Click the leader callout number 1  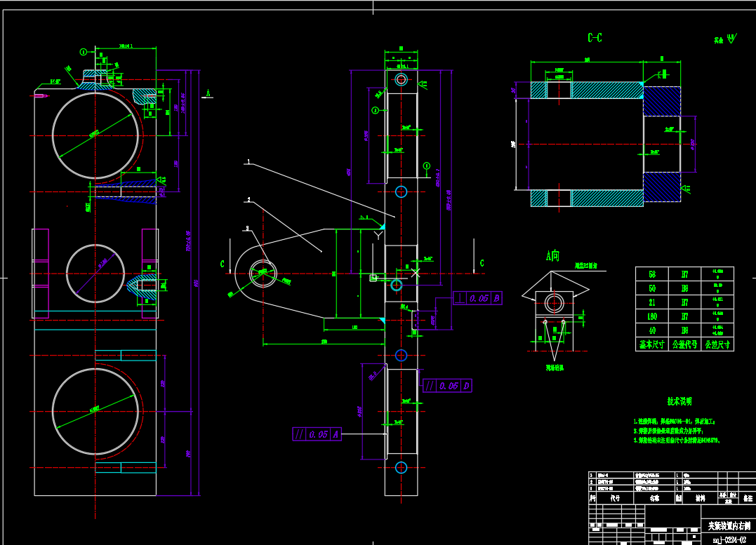(x=248, y=162)
